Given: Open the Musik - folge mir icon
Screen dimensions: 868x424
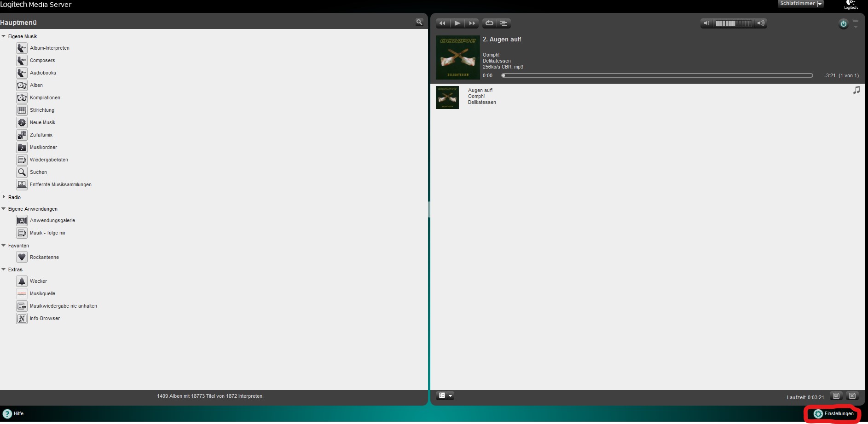Looking at the screenshot, I should 22,233.
